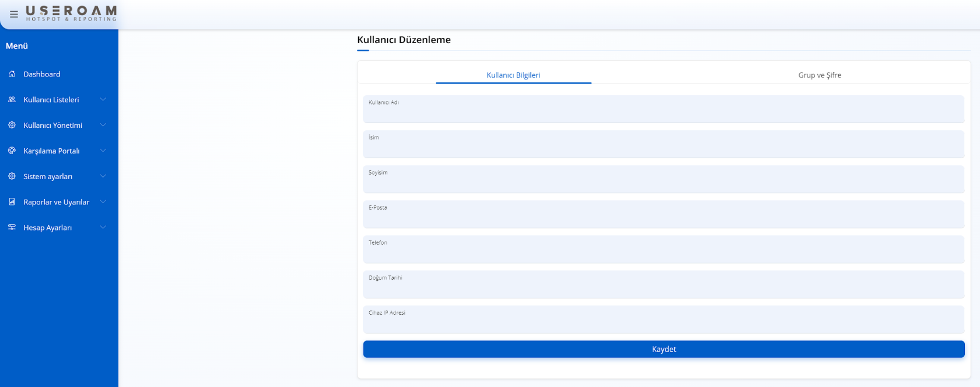Click the Raporlar ve Uyarılar report icon
980x387 pixels.
click(12, 202)
